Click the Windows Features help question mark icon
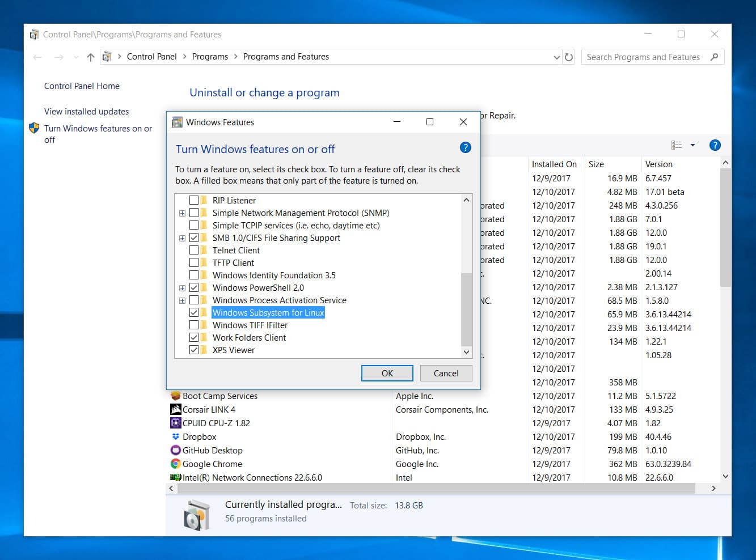 (x=465, y=147)
